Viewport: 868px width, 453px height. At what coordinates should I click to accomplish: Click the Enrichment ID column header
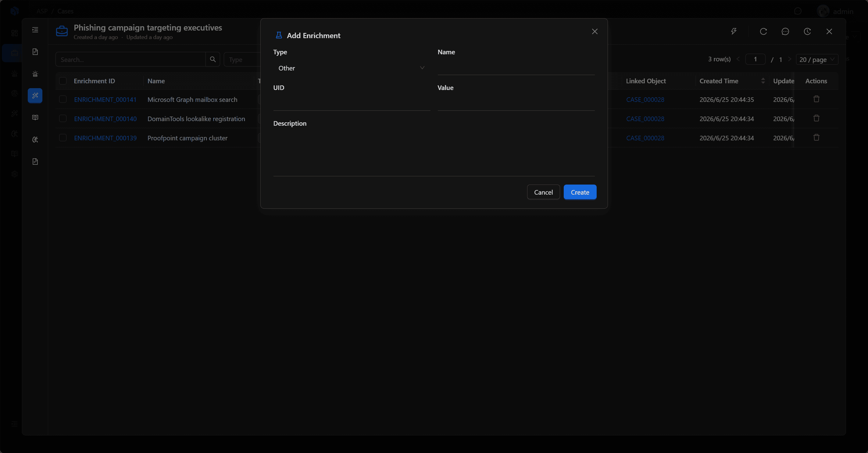pyautogui.click(x=94, y=81)
